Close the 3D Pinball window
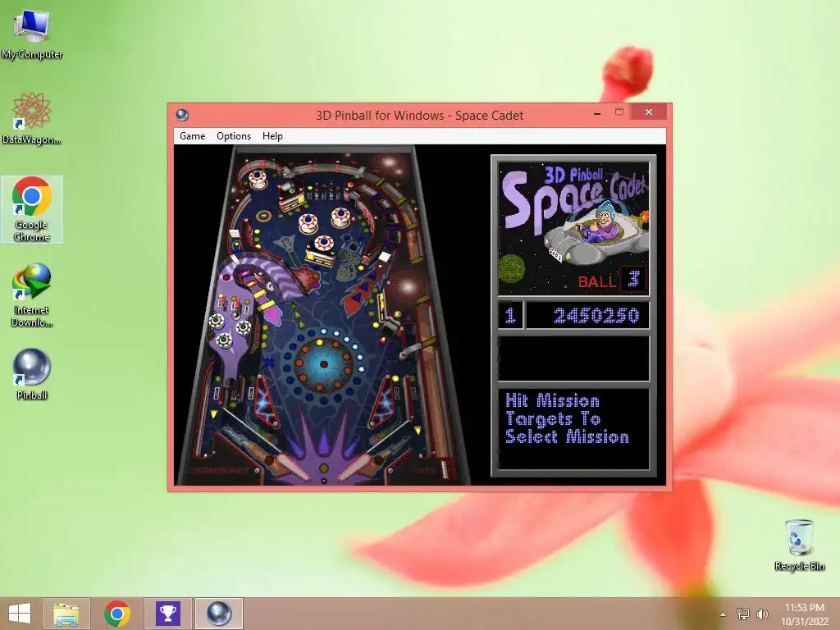The height and width of the screenshot is (630, 840). 649,112
